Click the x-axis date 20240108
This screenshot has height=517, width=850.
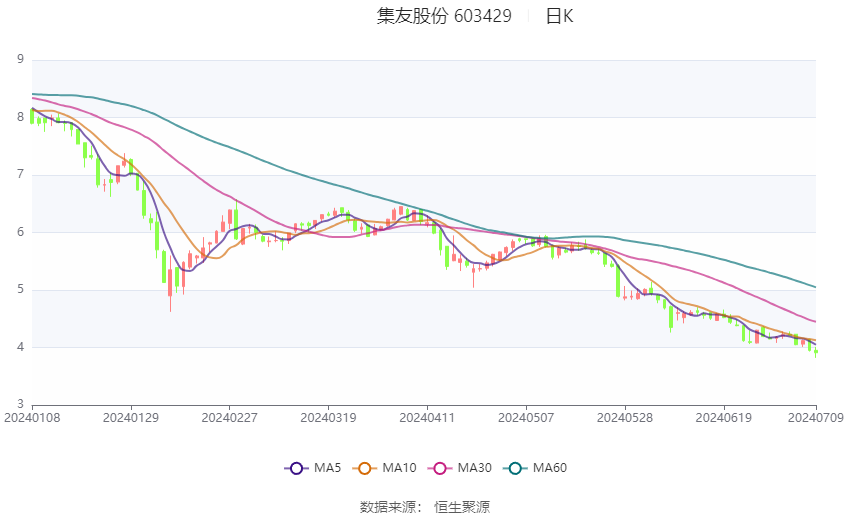32,418
